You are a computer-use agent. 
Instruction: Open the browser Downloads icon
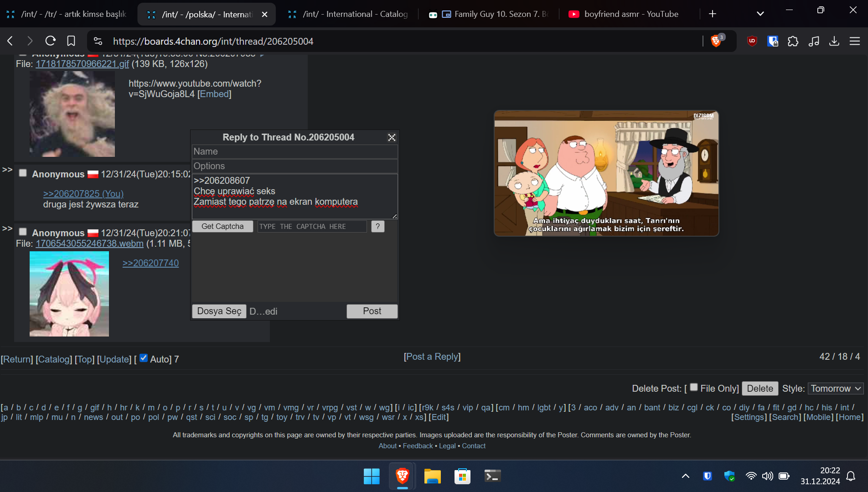click(x=834, y=41)
